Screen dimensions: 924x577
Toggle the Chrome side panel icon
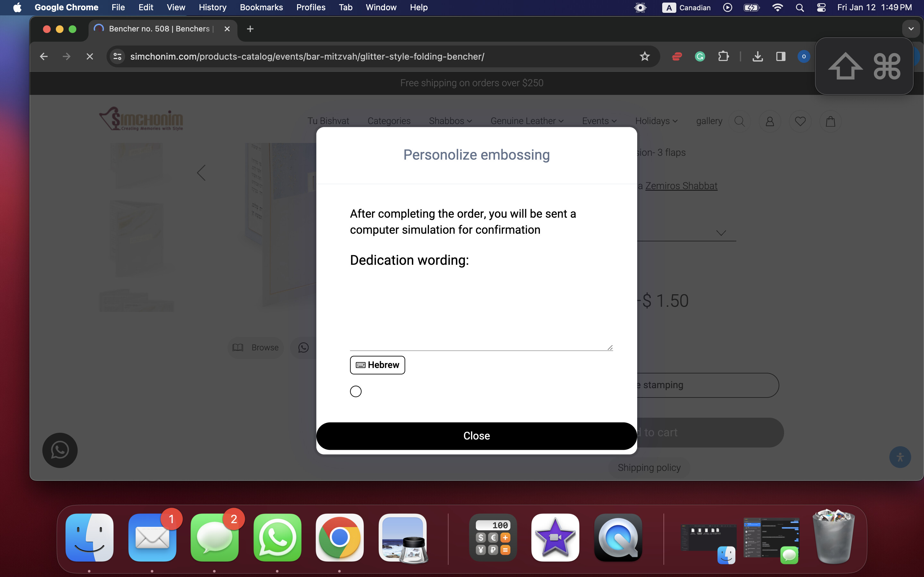coord(781,56)
